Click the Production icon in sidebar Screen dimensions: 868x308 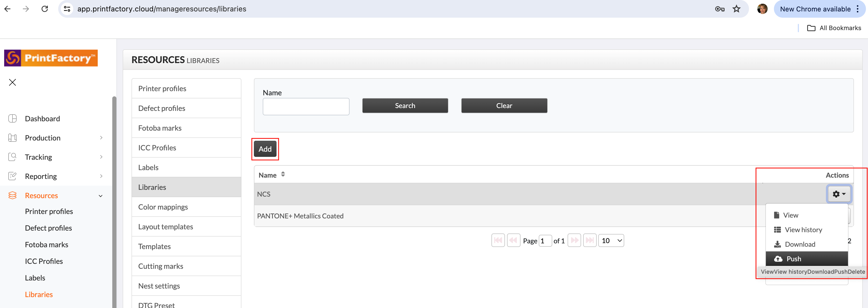coord(12,138)
